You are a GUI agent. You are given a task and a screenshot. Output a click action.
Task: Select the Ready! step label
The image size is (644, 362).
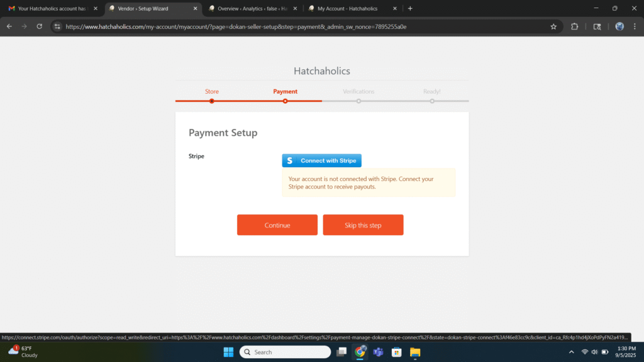[x=431, y=92]
